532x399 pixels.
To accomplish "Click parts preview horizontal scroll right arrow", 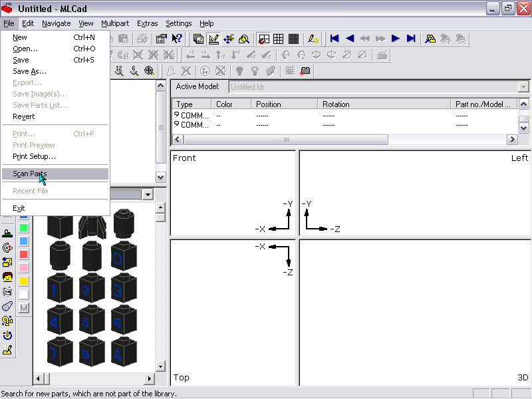I will pyautogui.click(x=149, y=378).
